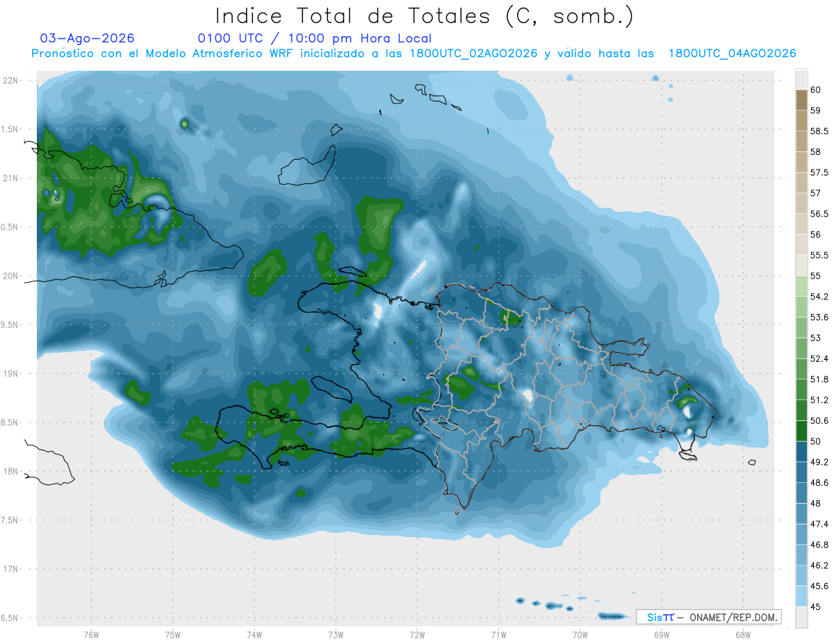Click the colorbar label '58.5'
The image size is (834, 644).
coord(819,131)
